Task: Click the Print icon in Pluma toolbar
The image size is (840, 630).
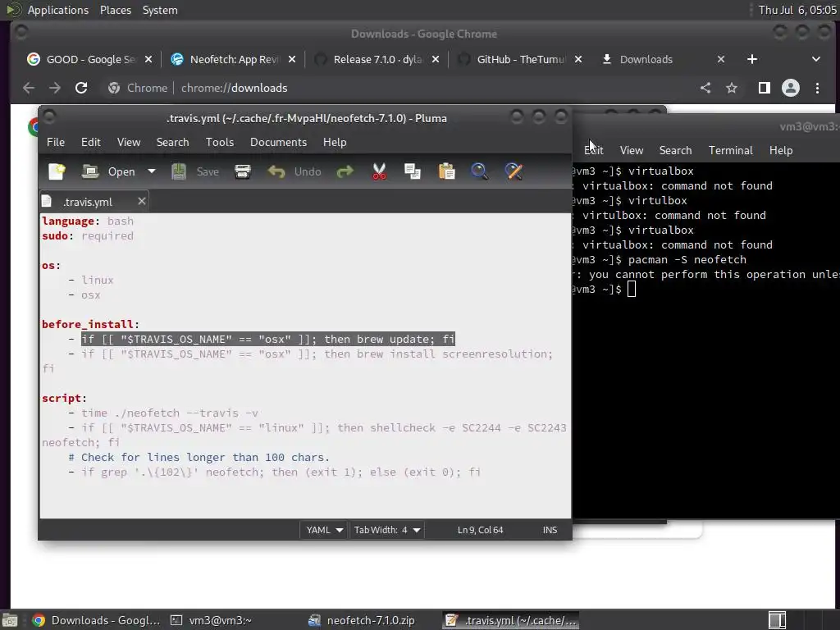Action: coord(243,171)
